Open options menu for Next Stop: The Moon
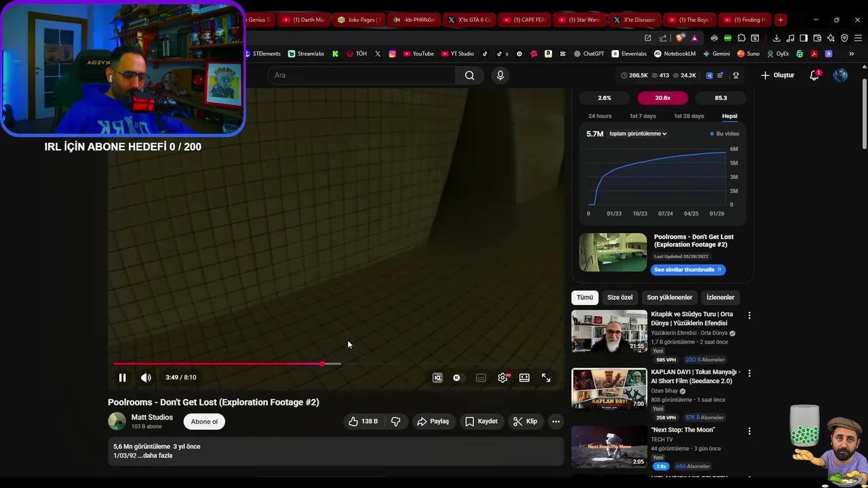This screenshot has width=868, height=488. coord(749,430)
